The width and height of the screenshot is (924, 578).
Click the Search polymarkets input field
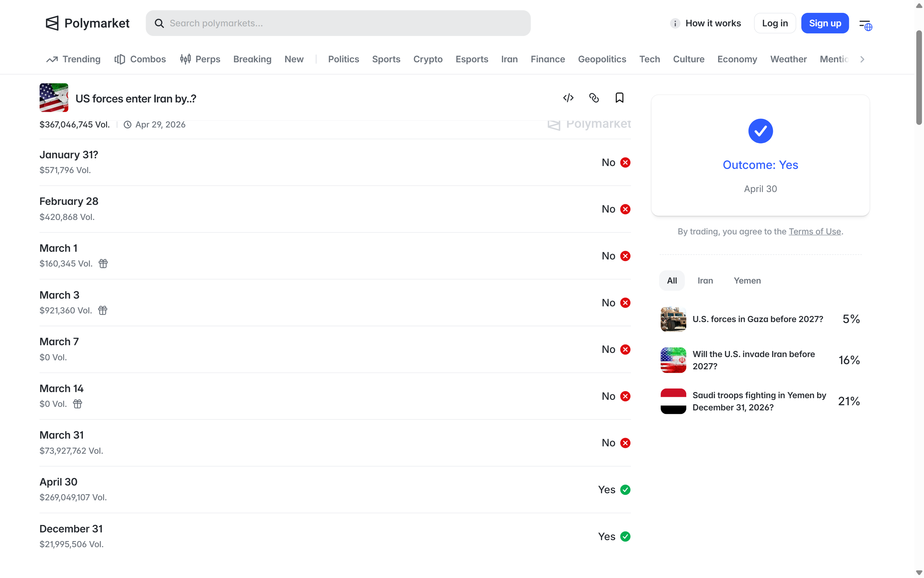[x=338, y=23]
